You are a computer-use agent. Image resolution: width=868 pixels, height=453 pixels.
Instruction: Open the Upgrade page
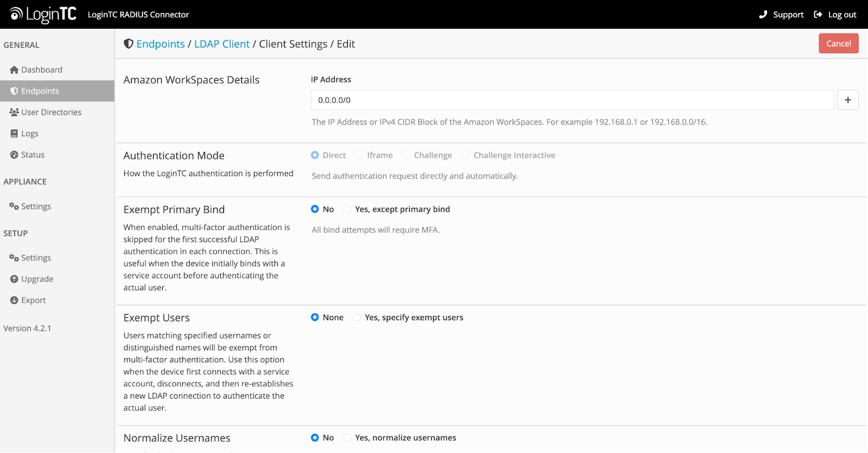(x=57, y=279)
